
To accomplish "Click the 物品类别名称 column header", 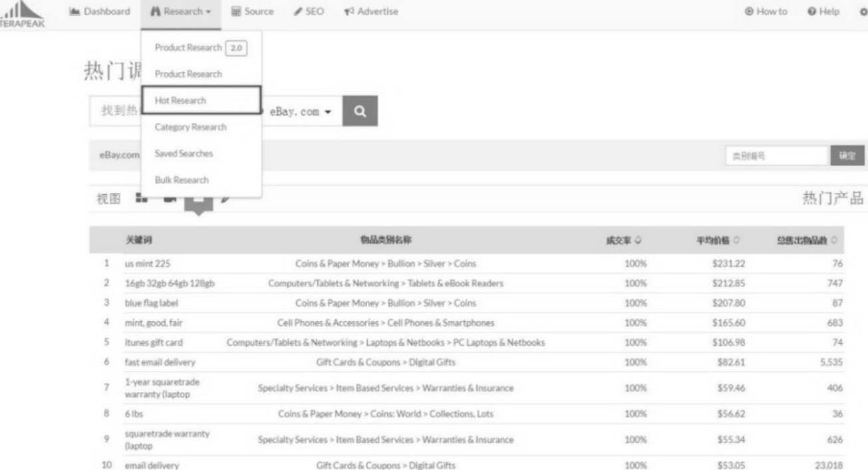I will [386, 241].
